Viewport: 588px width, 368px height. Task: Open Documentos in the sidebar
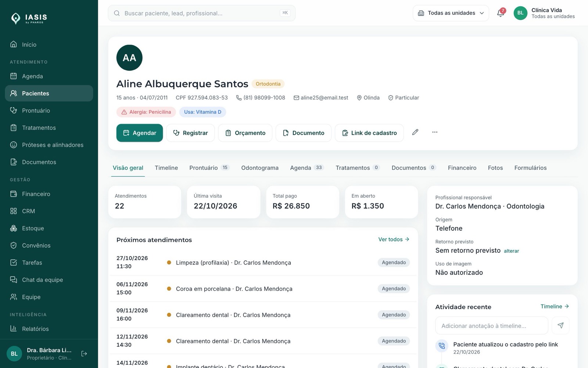[49, 162]
